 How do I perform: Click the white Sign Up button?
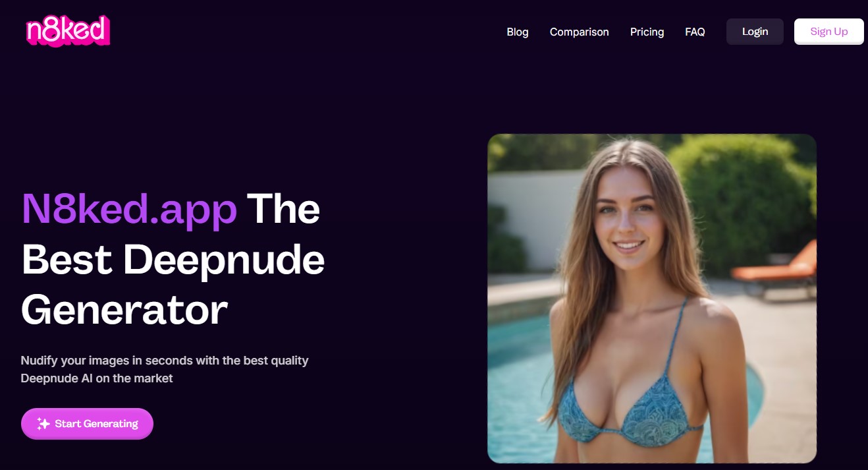click(x=829, y=32)
